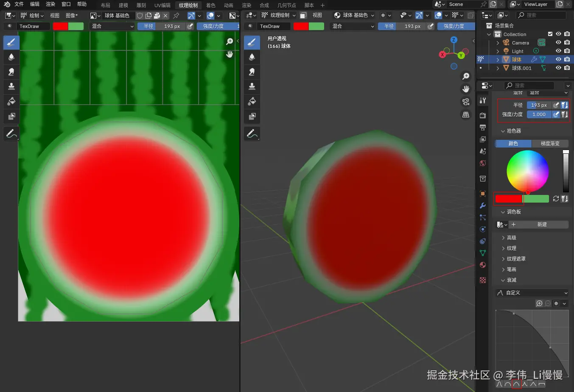This screenshot has width=574, height=392.
Task: Toggle strength pen pressure in properties panel
Action: coord(556,114)
